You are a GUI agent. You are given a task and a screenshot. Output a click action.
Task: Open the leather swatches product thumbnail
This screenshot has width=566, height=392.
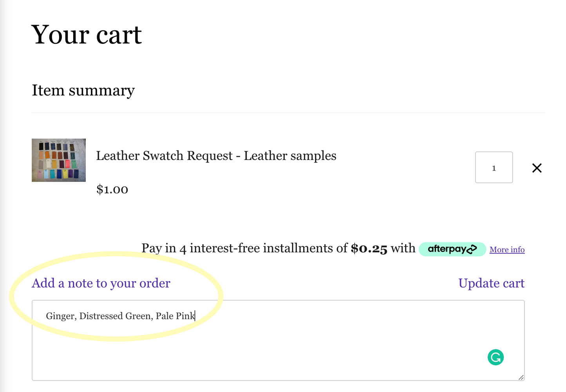[59, 160]
